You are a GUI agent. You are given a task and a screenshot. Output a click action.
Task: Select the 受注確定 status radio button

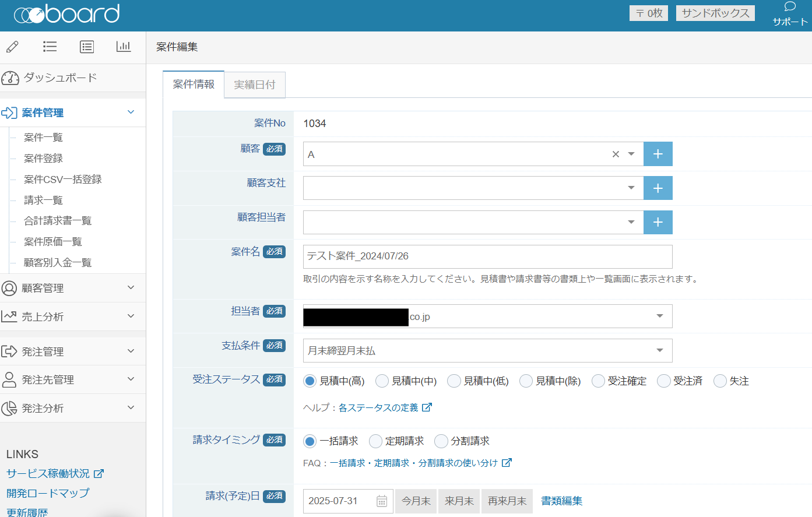(x=598, y=381)
